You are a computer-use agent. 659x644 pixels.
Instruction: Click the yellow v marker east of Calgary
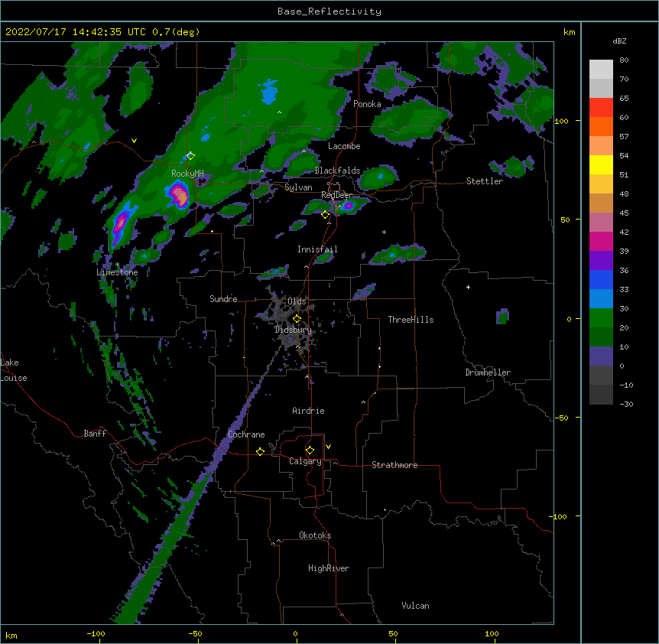tap(328, 447)
